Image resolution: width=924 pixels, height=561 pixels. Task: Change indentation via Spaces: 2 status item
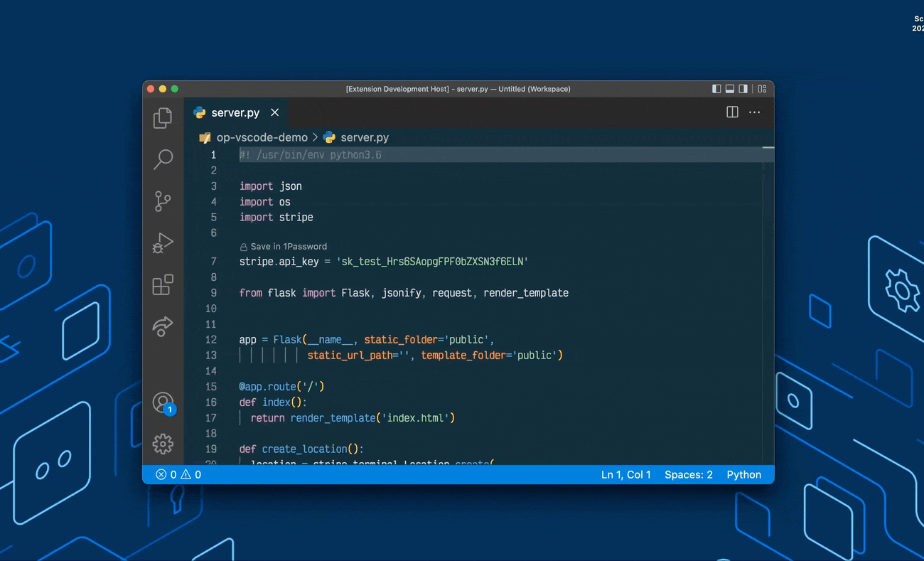(x=688, y=474)
